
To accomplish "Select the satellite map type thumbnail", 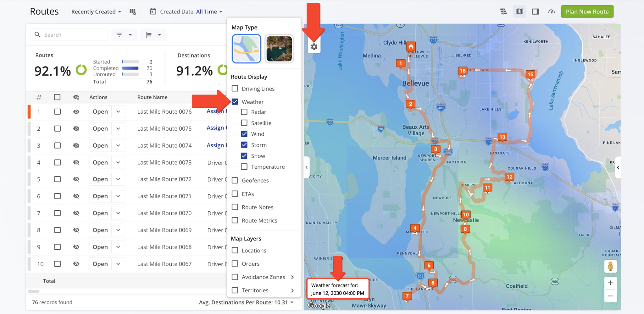I will click(279, 49).
